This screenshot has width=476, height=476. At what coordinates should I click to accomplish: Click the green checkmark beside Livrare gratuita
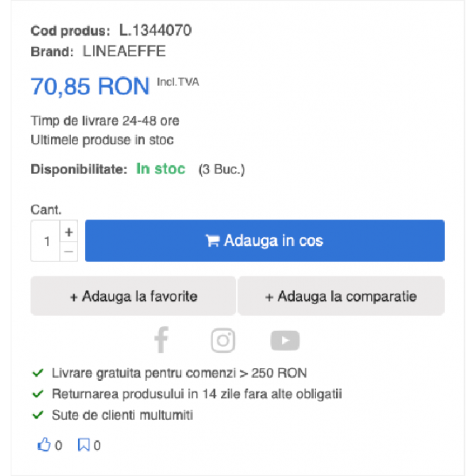coord(38,373)
